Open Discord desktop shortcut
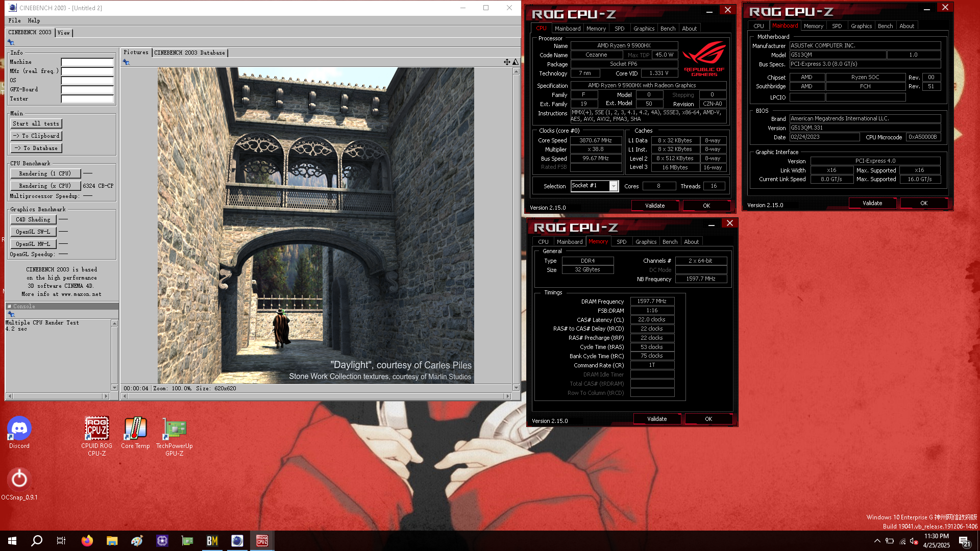Screen dimensions: 980x551 [x=19, y=433]
